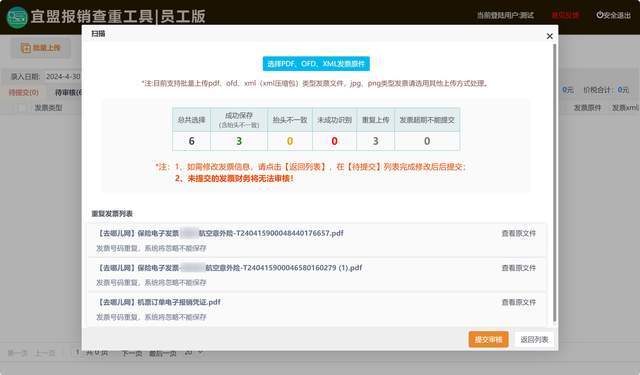Click the 总共选择 count cell showing 6
Viewport: 640px width, 375px height.
click(x=191, y=141)
